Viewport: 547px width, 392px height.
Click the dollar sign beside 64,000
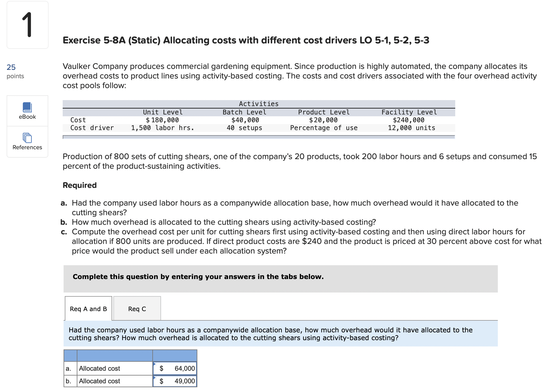pyautogui.click(x=161, y=368)
